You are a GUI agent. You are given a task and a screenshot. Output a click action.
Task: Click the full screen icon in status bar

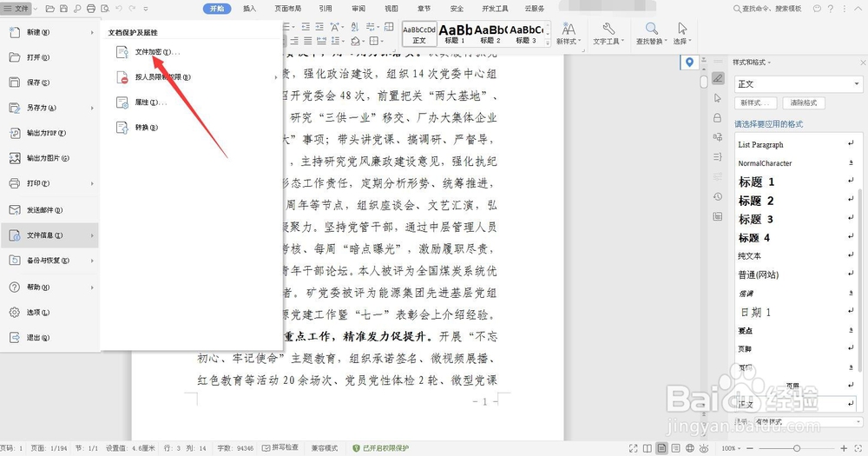click(634, 447)
